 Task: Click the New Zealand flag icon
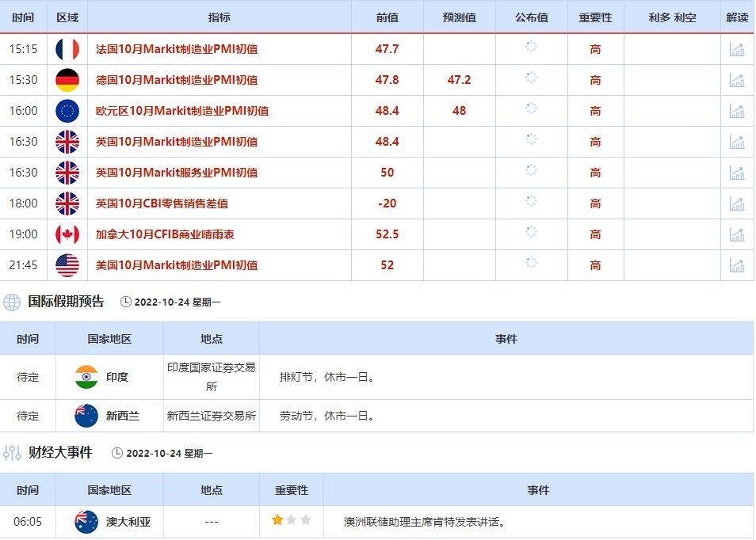click(86, 416)
